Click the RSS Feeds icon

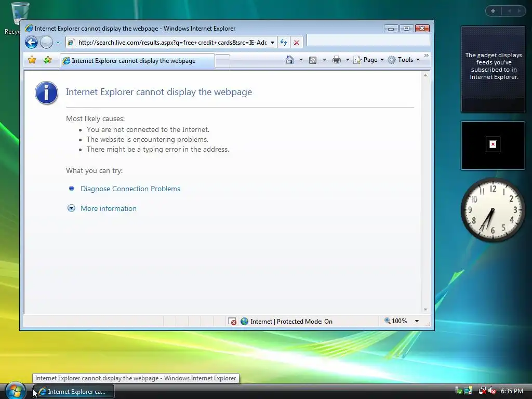point(313,60)
